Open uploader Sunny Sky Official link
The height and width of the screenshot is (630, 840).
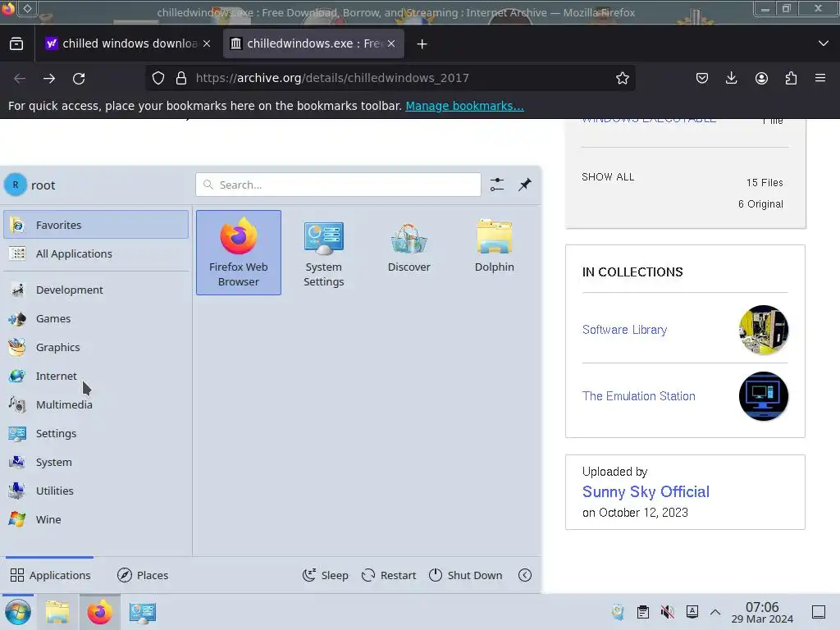pyautogui.click(x=646, y=491)
